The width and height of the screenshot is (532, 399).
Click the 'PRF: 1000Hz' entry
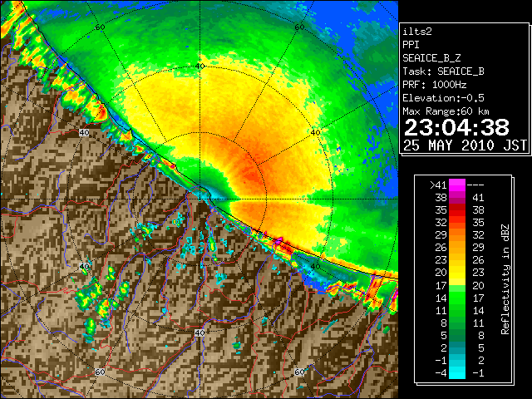coord(435,85)
